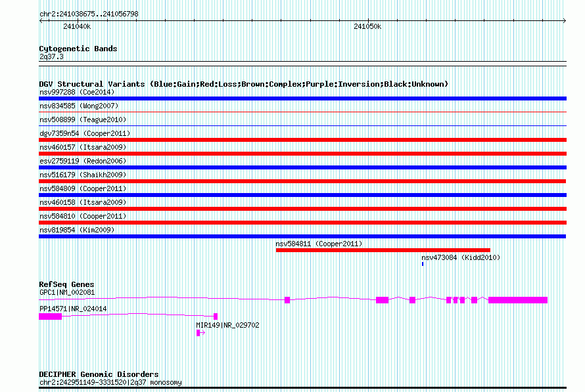Image resolution: width=585 pixels, height=392 pixels.
Task: Click the nsv584809 (Cooper2011) label
Action: (x=83, y=188)
